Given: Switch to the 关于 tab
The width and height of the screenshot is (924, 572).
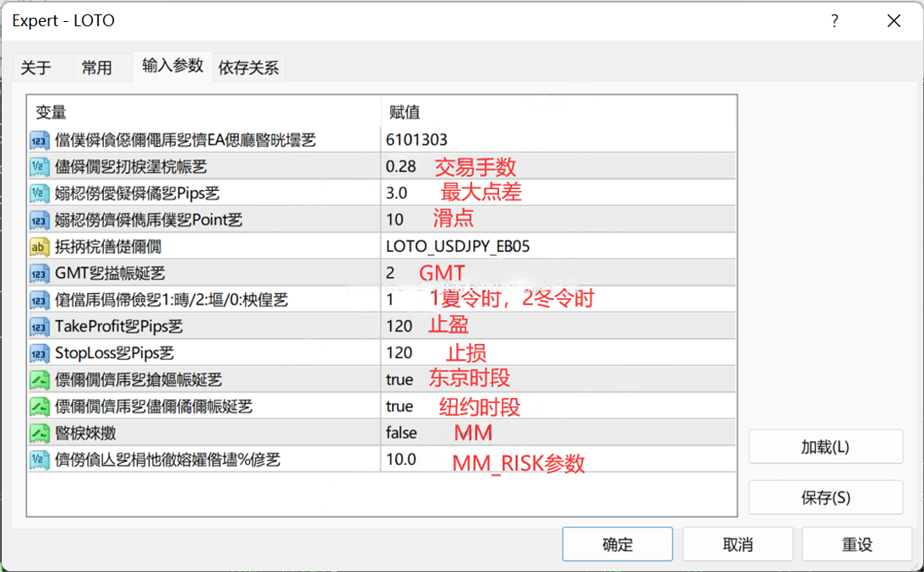Looking at the screenshot, I should pos(36,68).
